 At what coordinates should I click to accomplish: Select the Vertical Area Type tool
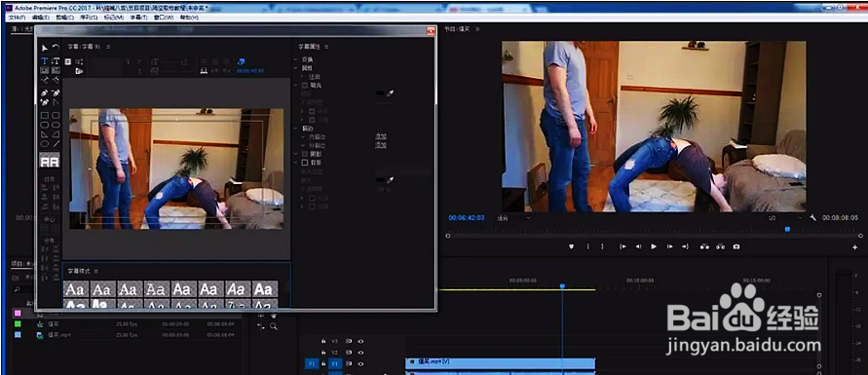coord(56,70)
